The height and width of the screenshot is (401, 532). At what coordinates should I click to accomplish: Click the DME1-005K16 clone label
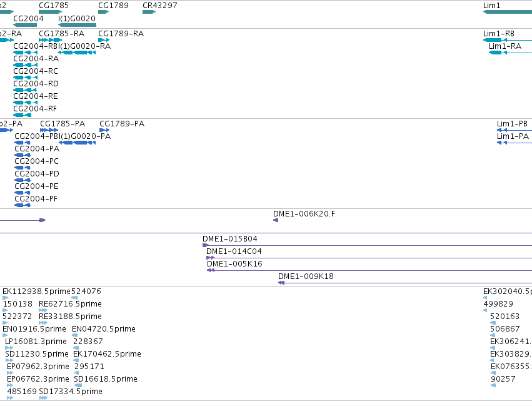click(x=235, y=264)
